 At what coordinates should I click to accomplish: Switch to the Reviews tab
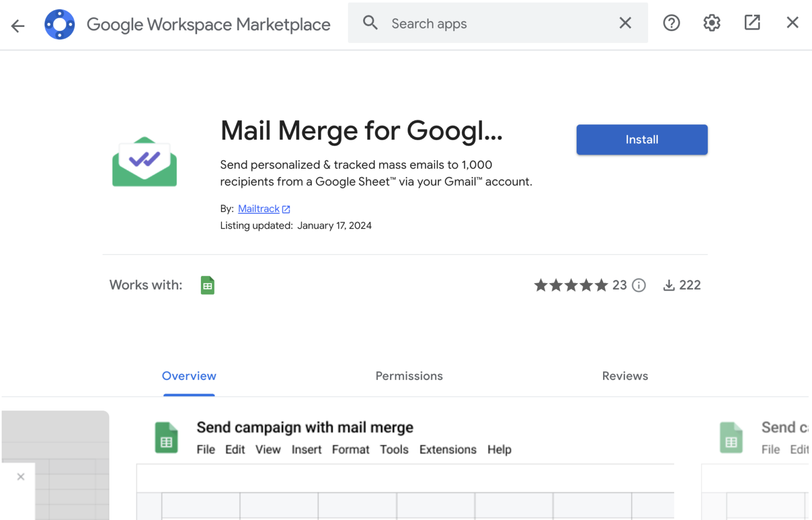pos(625,376)
